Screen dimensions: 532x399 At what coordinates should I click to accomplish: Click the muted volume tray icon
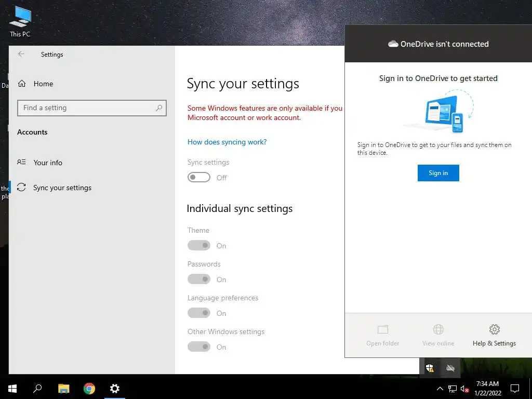(x=464, y=389)
